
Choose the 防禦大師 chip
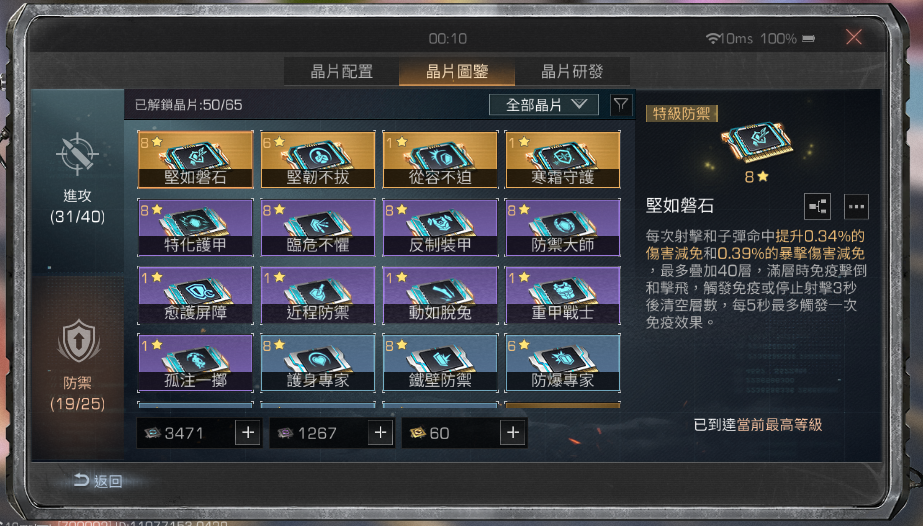(x=563, y=227)
